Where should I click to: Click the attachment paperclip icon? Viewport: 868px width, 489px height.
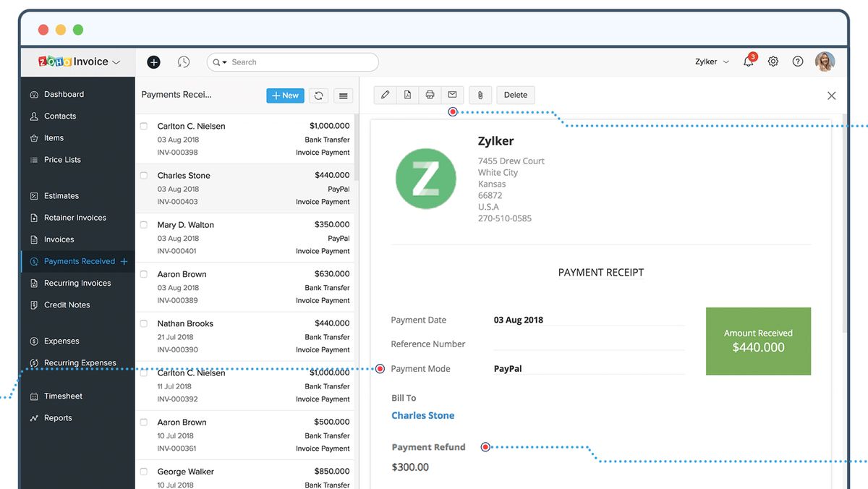click(x=480, y=95)
